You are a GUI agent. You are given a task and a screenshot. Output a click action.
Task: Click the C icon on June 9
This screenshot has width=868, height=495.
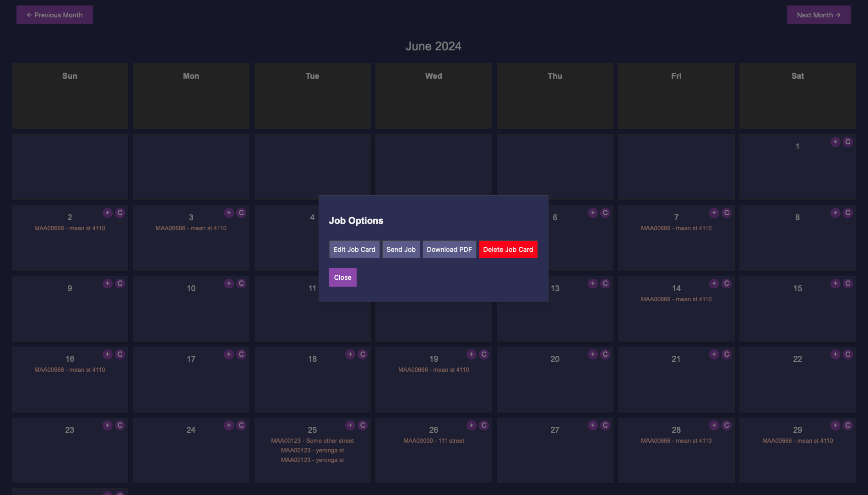click(x=119, y=283)
